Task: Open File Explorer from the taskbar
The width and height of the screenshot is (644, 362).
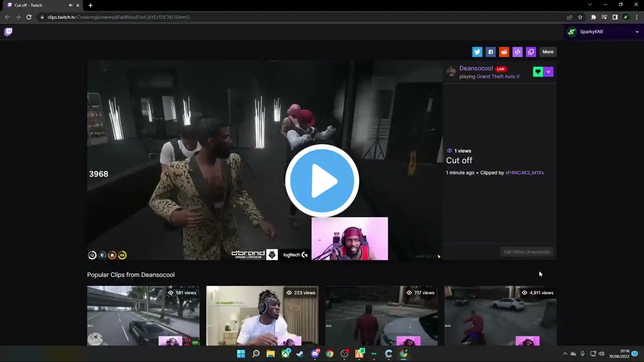Action: (270, 354)
